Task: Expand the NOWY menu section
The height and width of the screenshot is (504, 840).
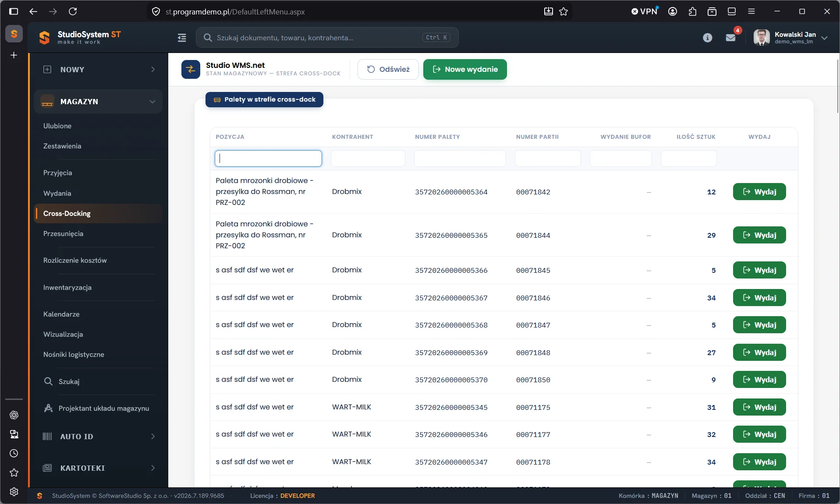Action: tap(98, 70)
